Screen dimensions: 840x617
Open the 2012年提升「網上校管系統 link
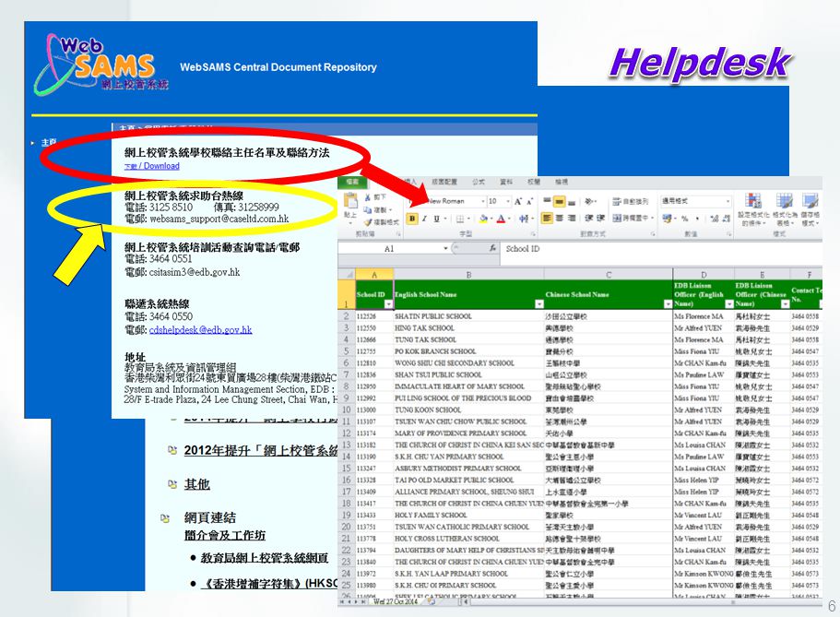pos(260,451)
